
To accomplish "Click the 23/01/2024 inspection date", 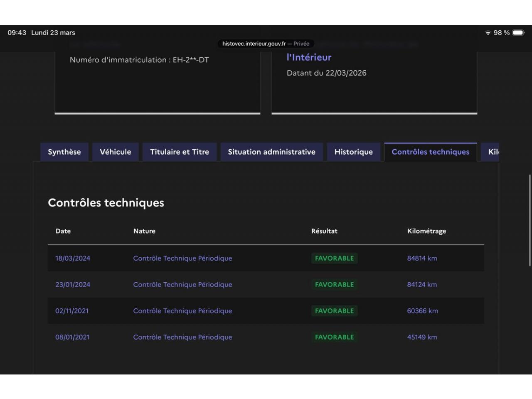I will point(73,285).
